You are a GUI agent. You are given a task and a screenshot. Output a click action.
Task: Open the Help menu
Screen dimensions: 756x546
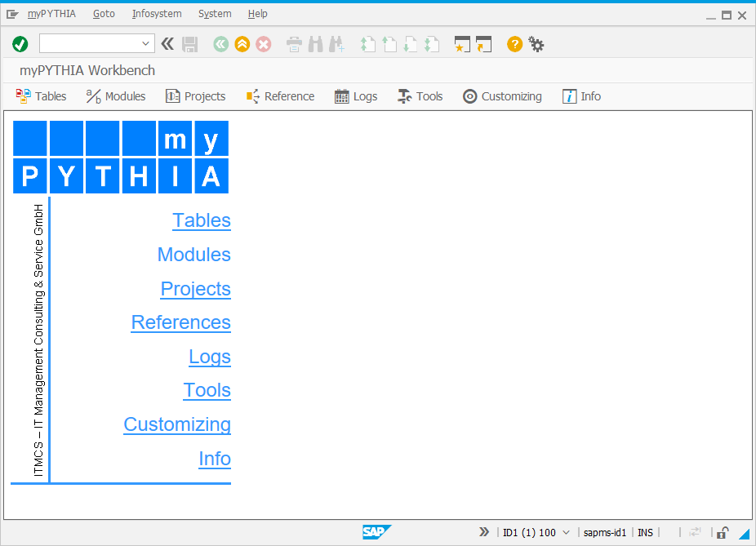point(257,14)
